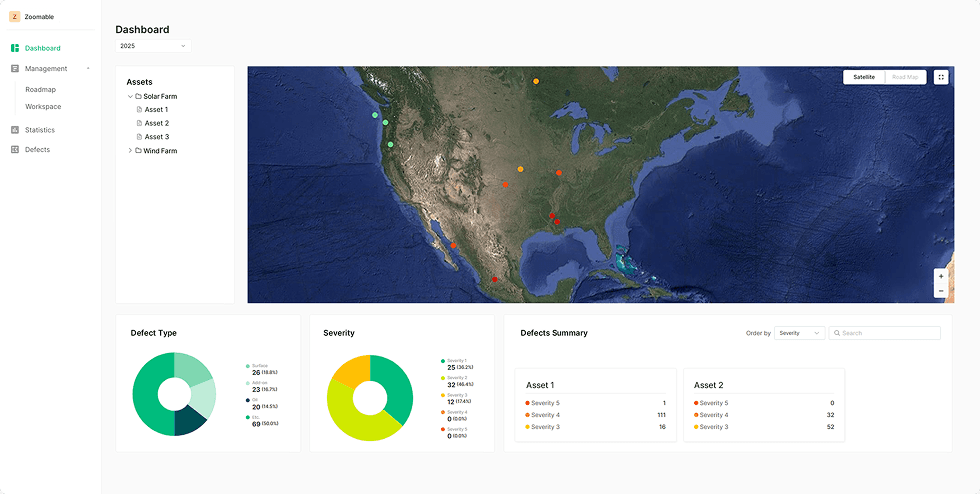Open Roadmap in the sidebar
The height and width of the screenshot is (494, 980).
pos(41,89)
